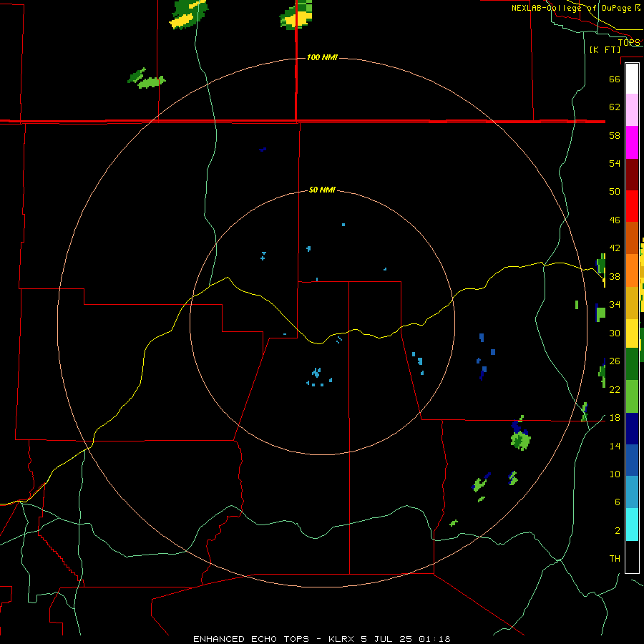Click the 62 value on the legend
The width and height of the screenshot is (644, 644).
[615, 107]
